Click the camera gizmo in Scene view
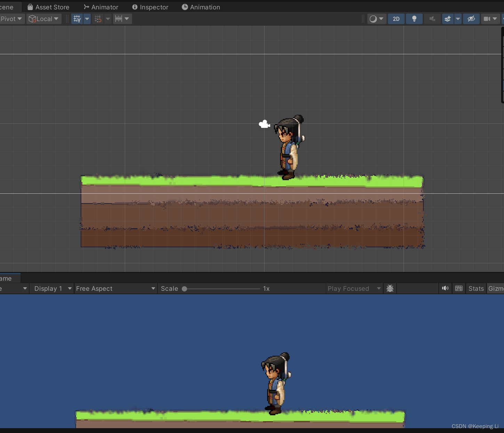This screenshot has width=504, height=433. [x=265, y=124]
